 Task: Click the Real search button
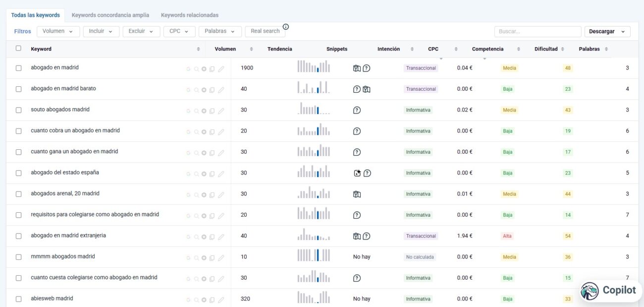[x=265, y=31]
